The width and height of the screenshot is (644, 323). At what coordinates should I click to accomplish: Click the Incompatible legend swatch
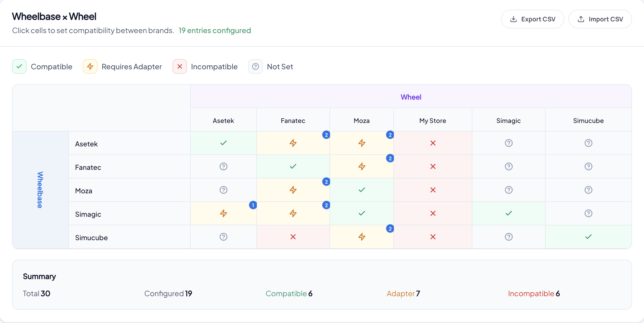pyautogui.click(x=180, y=66)
